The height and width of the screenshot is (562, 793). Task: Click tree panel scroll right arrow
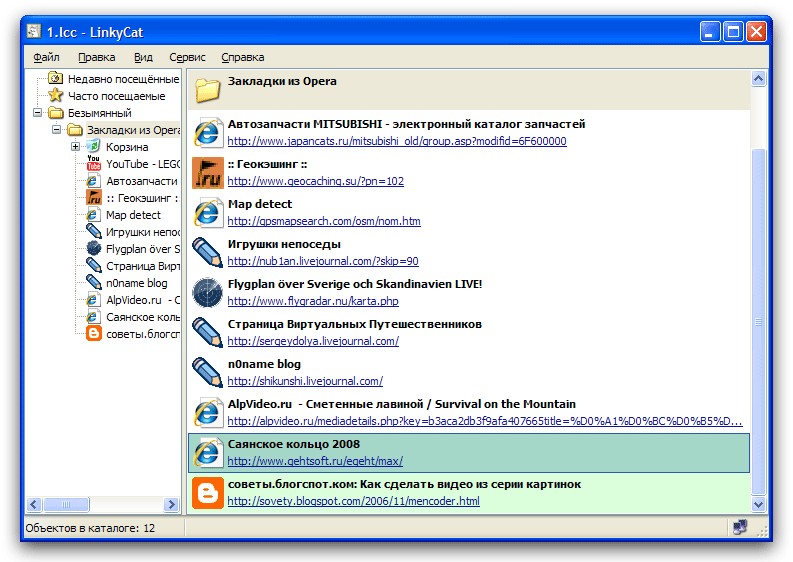coord(171,504)
